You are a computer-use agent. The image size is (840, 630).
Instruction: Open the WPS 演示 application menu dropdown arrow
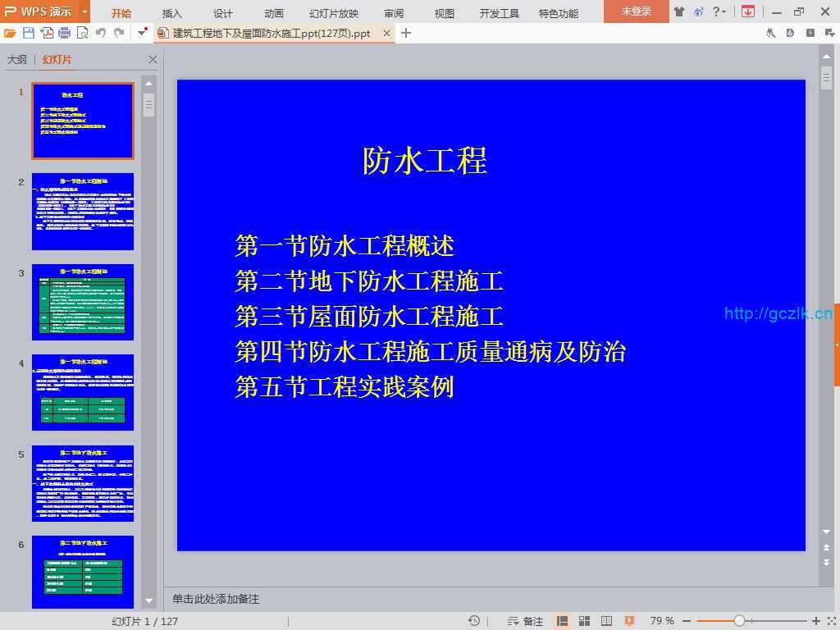coord(84,11)
